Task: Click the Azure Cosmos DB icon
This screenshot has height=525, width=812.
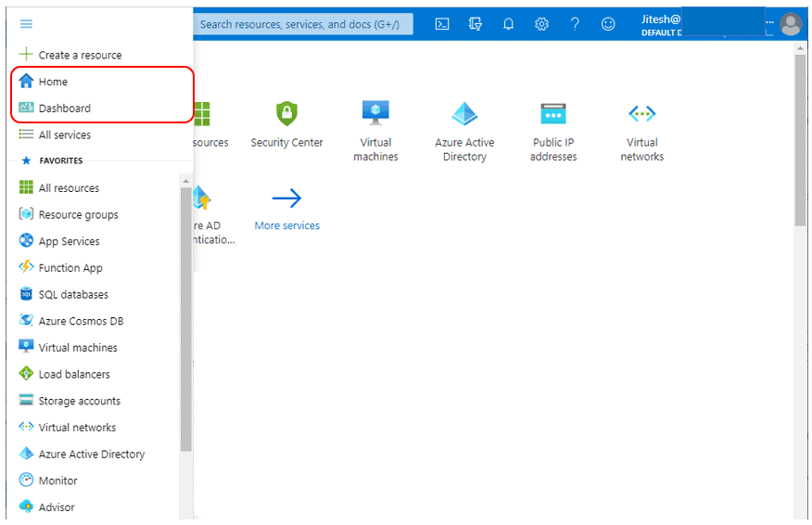Action: (x=26, y=320)
